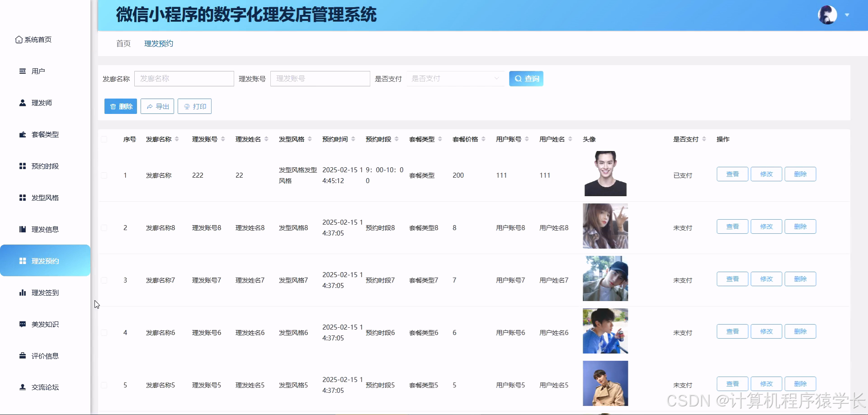Select the 套餐类型 package type icon
868x415 pixels.
point(22,134)
